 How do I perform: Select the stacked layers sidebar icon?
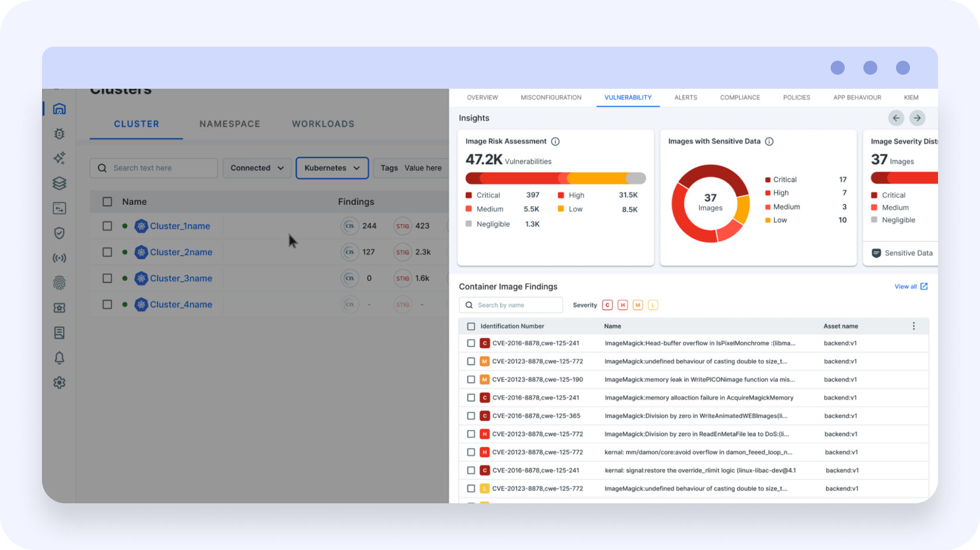click(x=59, y=183)
